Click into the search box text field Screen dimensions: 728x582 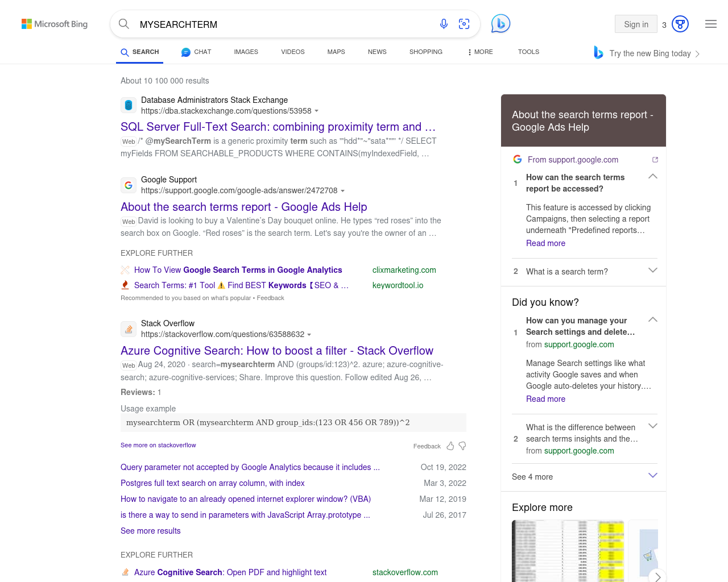[284, 24]
